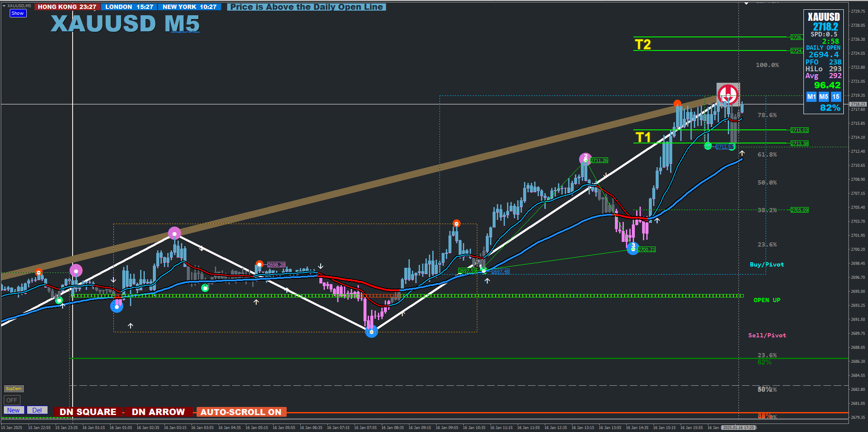Click the 2715.02 price label
The height and width of the screenshot is (432, 868).
pyautogui.click(x=799, y=130)
